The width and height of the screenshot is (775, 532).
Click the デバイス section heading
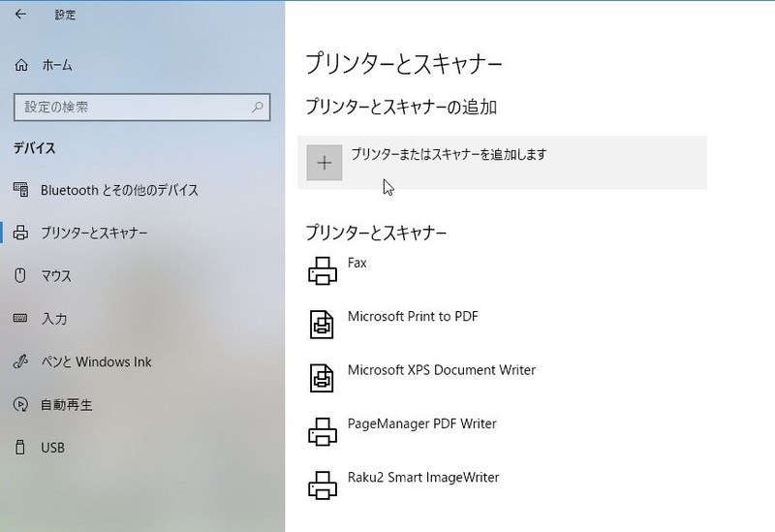[34, 148]
